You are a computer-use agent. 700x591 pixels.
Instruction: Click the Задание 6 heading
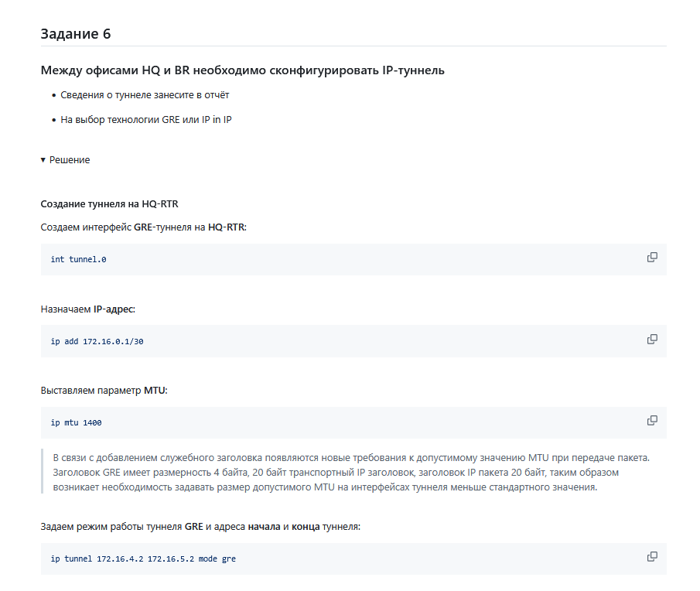click(x=76, y=34)
